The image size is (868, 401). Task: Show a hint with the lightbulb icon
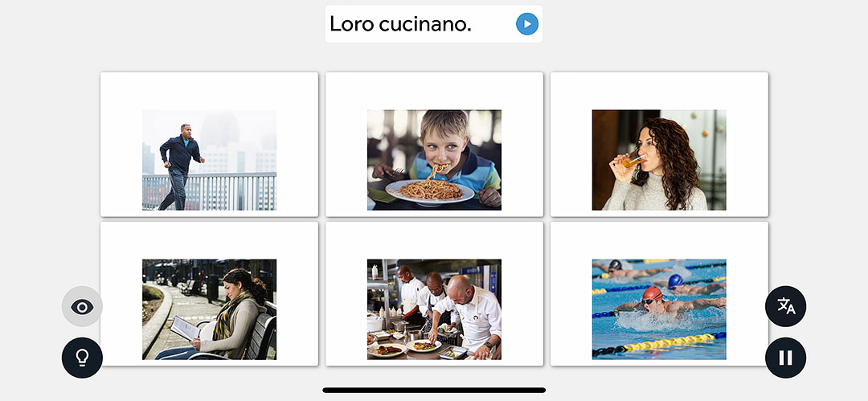82,358
